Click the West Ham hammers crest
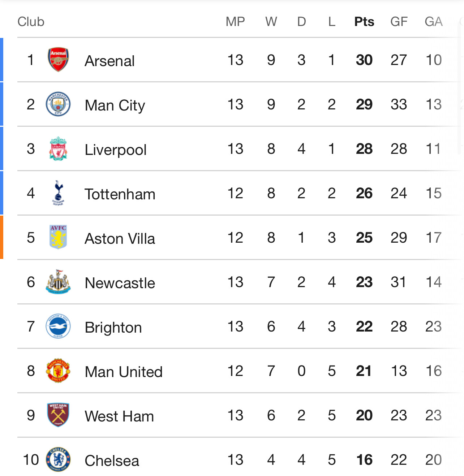This screenshot has width=464, height=476. point(58,415)
